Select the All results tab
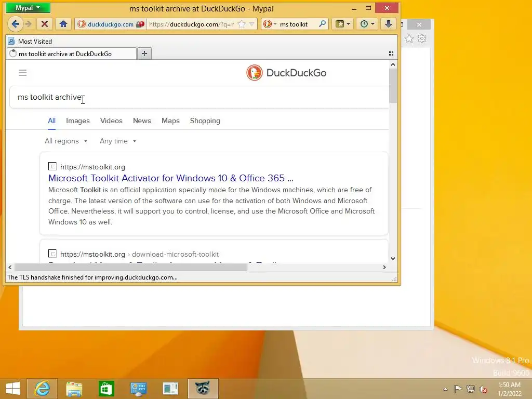532x399 pixels. pos(51,121)
